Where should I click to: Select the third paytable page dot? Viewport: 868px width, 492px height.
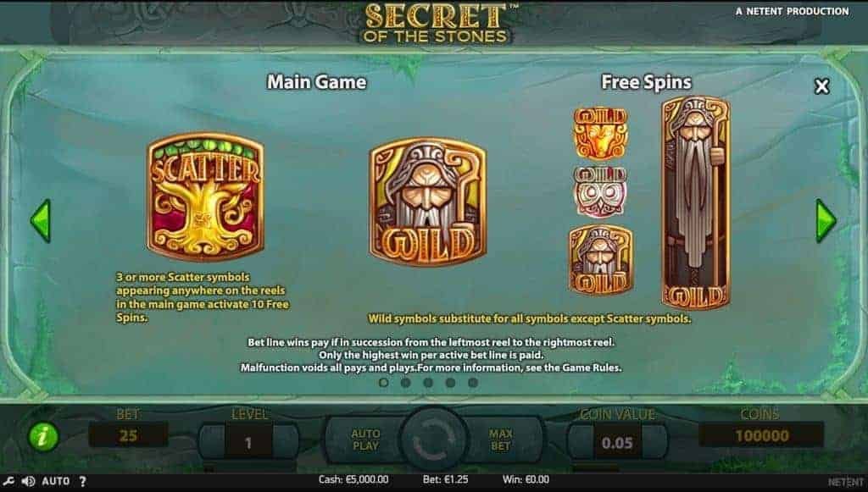tap(428, 382)
